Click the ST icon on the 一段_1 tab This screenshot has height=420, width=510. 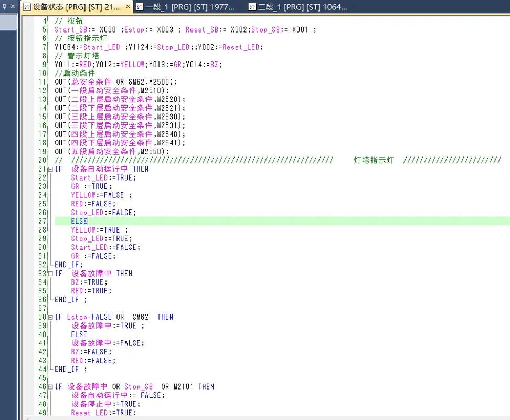[139, 7]
